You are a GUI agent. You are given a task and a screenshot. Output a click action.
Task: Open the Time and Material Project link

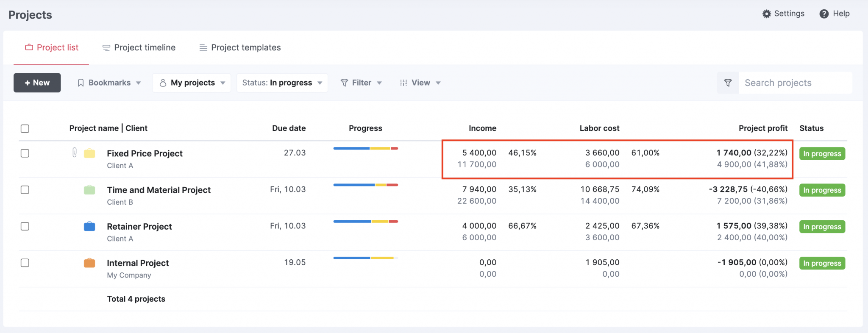(x=159, y=190)
